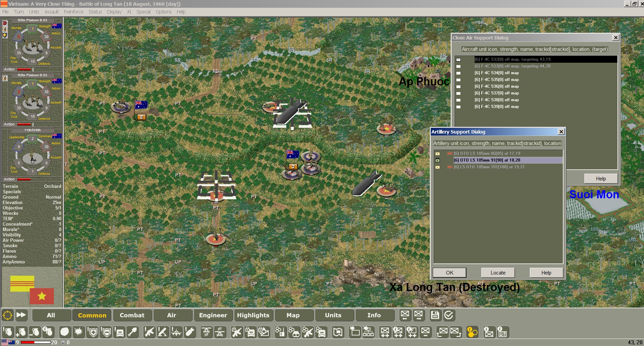Viewport: 644px width, 346px height.
Task: Switch to the Engineer toolbar tab
Action: [213, 315]
